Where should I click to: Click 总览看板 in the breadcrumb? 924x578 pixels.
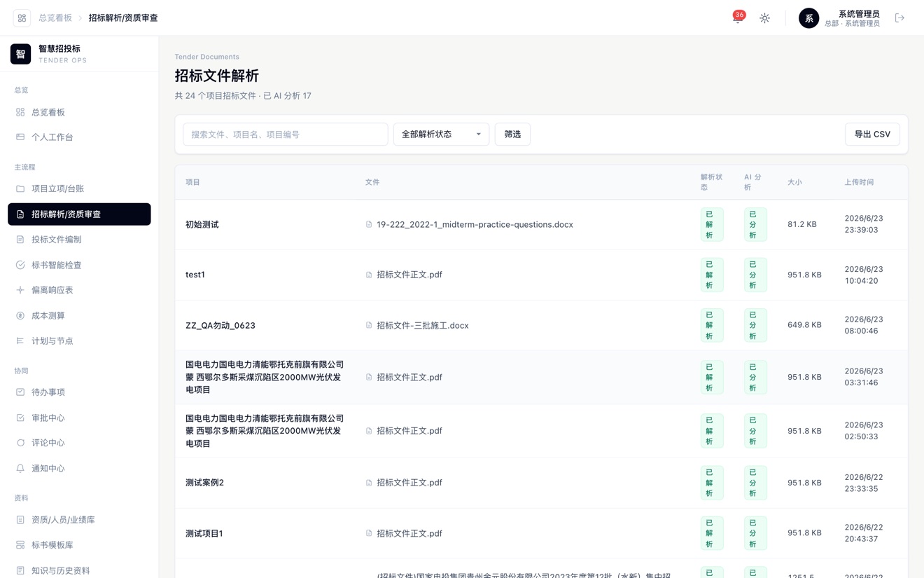(x=55, y=18)
